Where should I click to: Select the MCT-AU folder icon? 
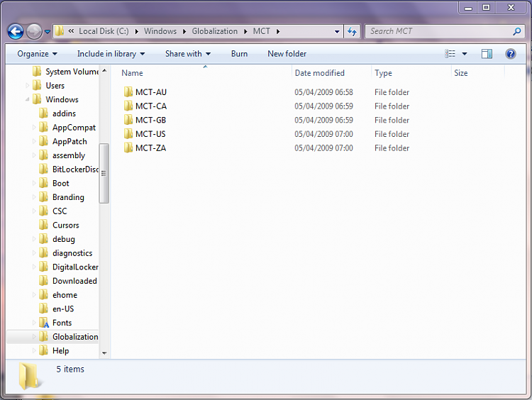coord(128,92)
